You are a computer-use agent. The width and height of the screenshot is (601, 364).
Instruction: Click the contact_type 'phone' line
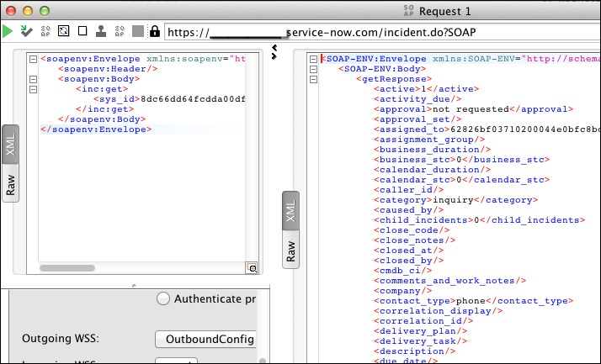tap(473, 301)
